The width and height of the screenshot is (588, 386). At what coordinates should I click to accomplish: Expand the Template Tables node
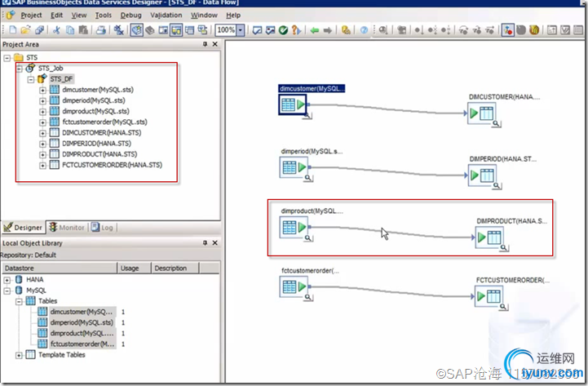pos(19,355)
